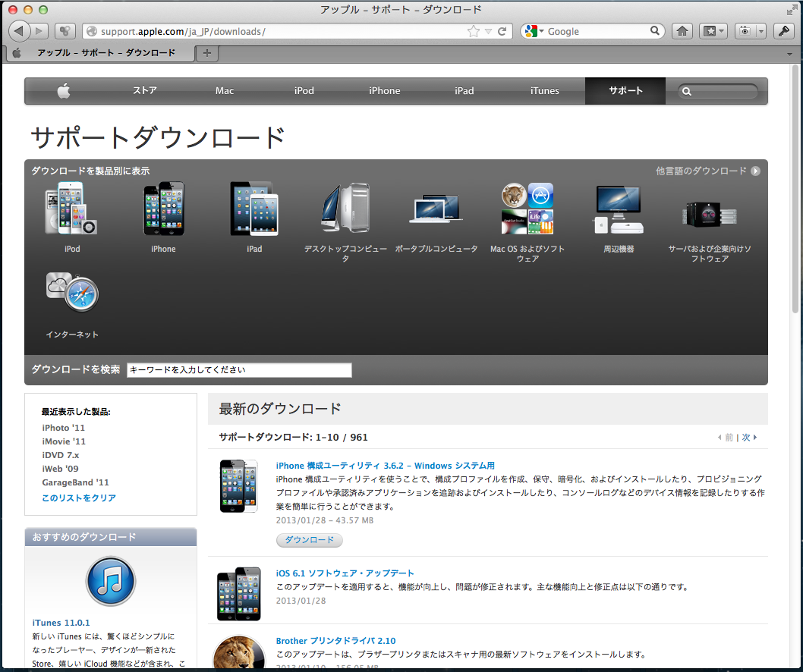Open the dropdown arrow beside the camera icon
Screen dimensions: 803x672
click(760, 31)
